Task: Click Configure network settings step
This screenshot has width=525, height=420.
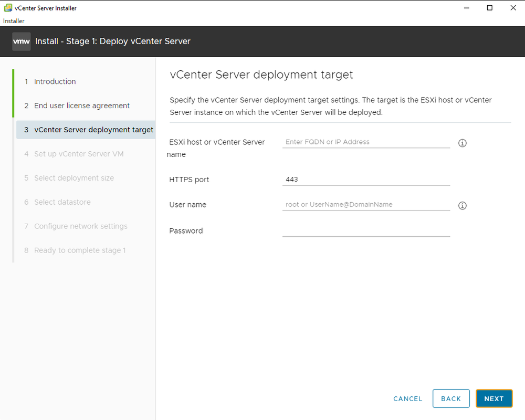Action: coord(80,226)
